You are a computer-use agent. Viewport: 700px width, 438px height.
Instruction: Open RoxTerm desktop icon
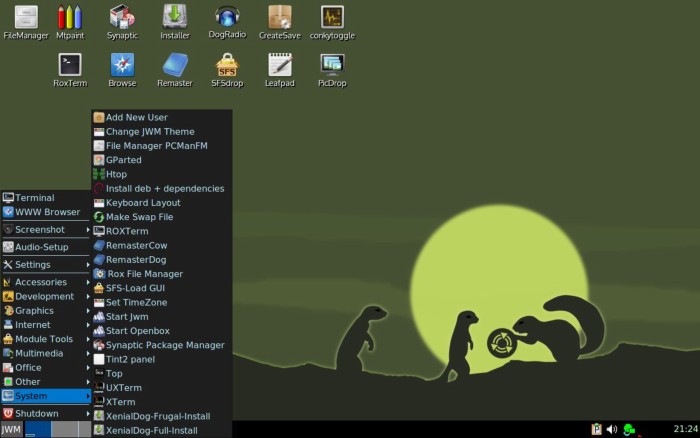point(70,70)
